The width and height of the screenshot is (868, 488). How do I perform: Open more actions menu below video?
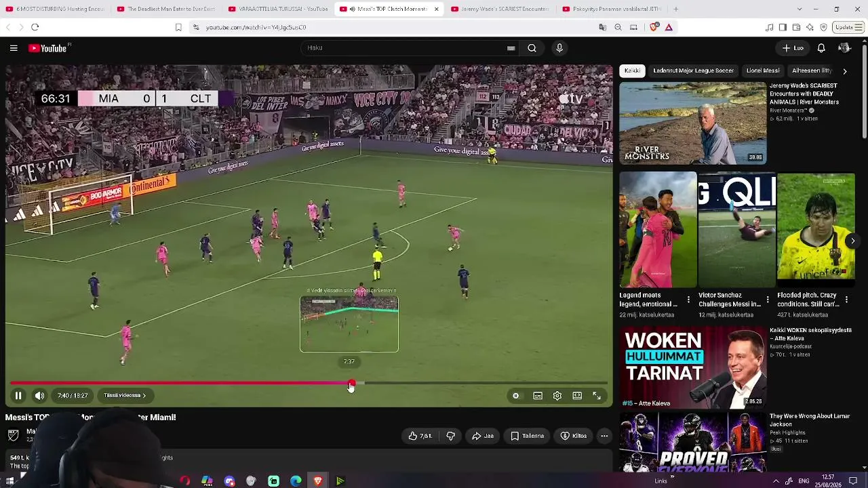coord(604,436)
